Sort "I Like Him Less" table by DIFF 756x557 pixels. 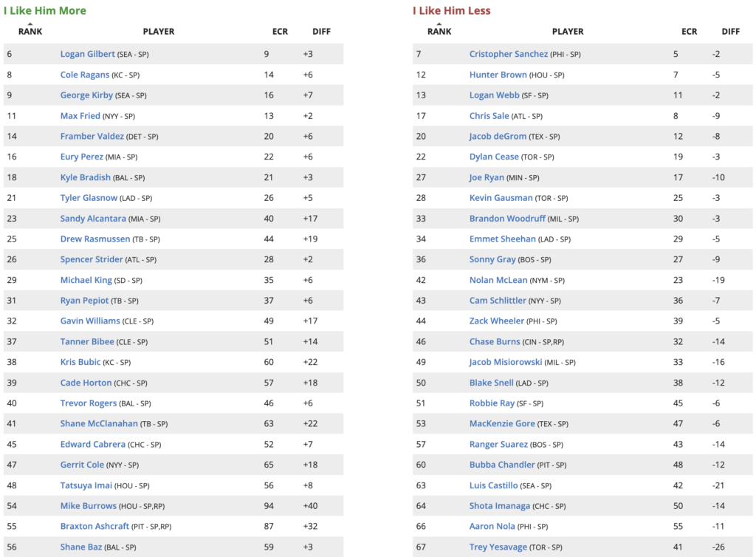[x=730, y=32]
